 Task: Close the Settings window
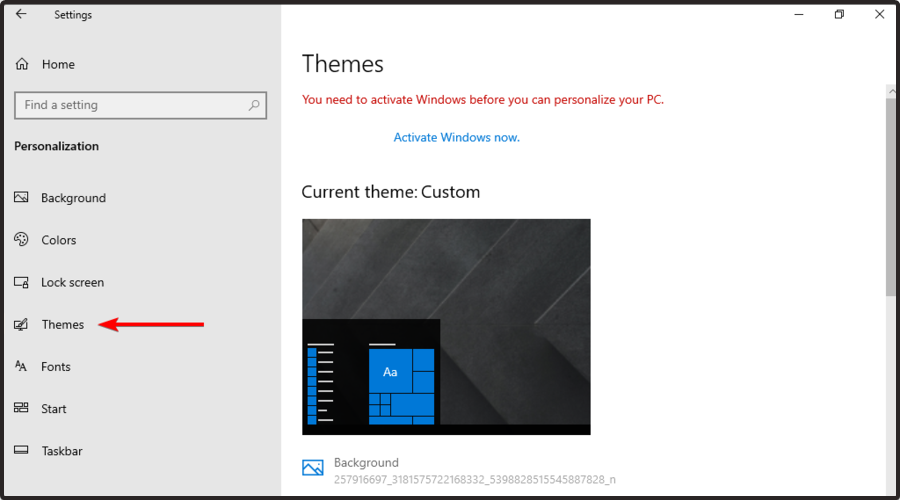[879, 14]
